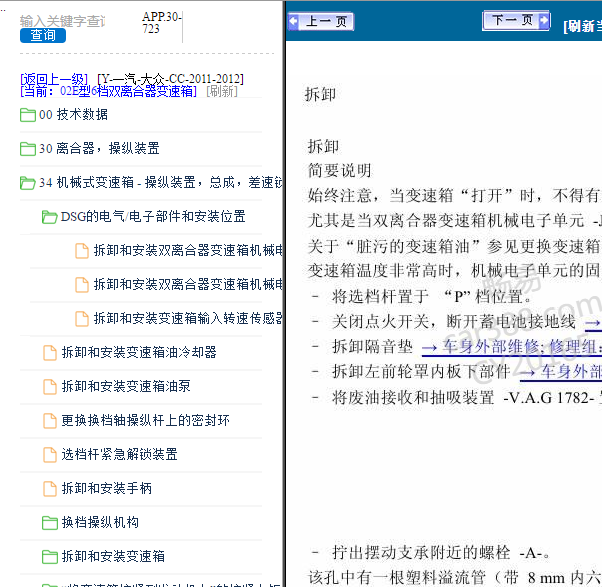Click document icon of first 拆卸和安装双离合器变速箱机械电 entry
This screenshot has width=602, height=587.
(x=81, y=251)
